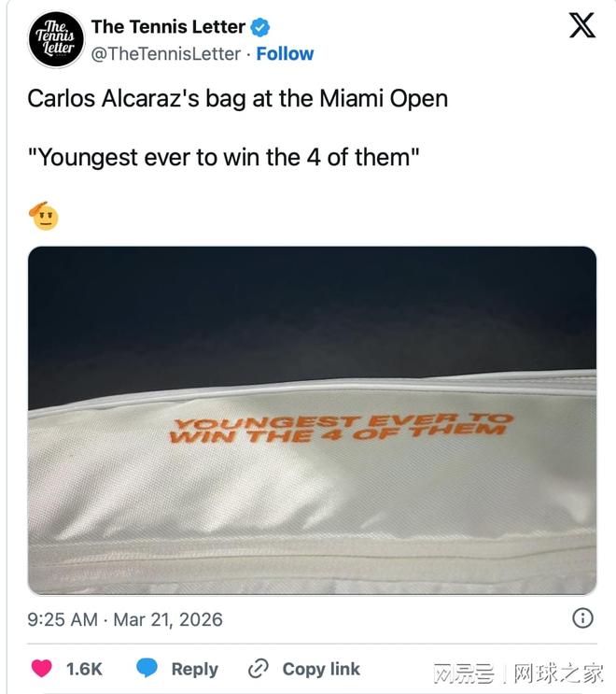
Task: Click the saluting face emoji
Action: coord(44,216)
